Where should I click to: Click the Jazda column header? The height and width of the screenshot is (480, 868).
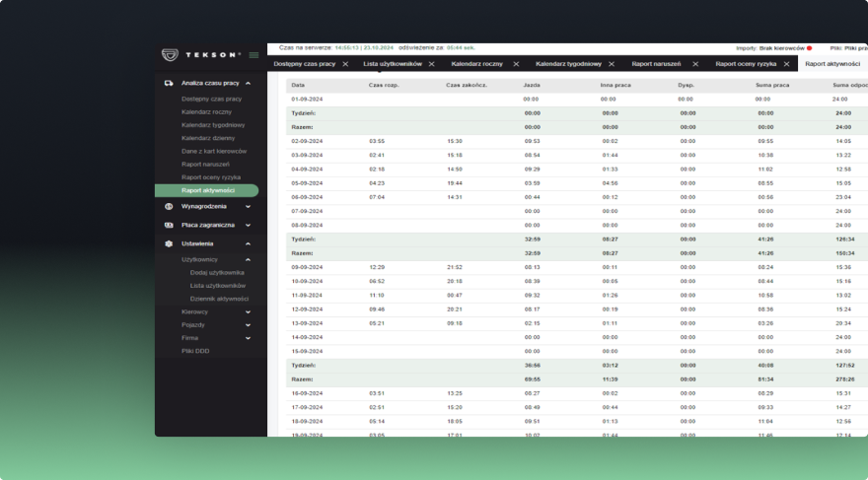[532, 85]
